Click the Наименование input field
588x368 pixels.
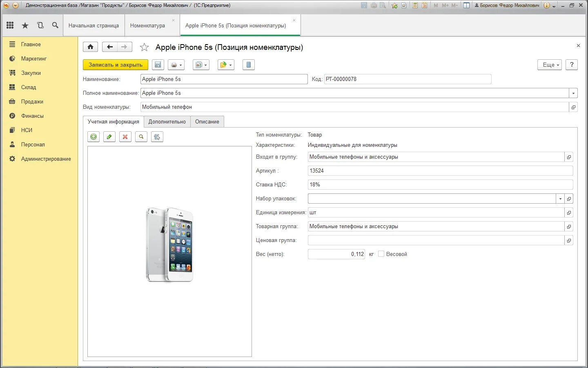[x=224, y=79]
